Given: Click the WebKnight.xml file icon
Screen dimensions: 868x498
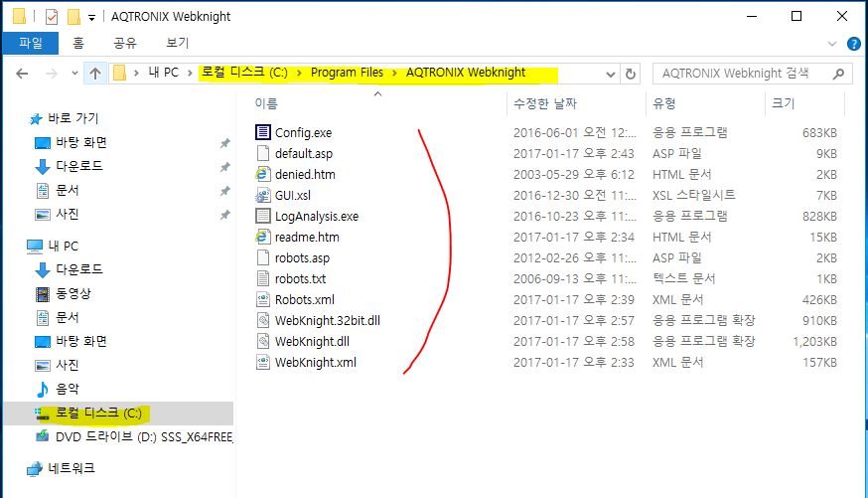Looking at the screenshot, I should click(x=263, y=362).
